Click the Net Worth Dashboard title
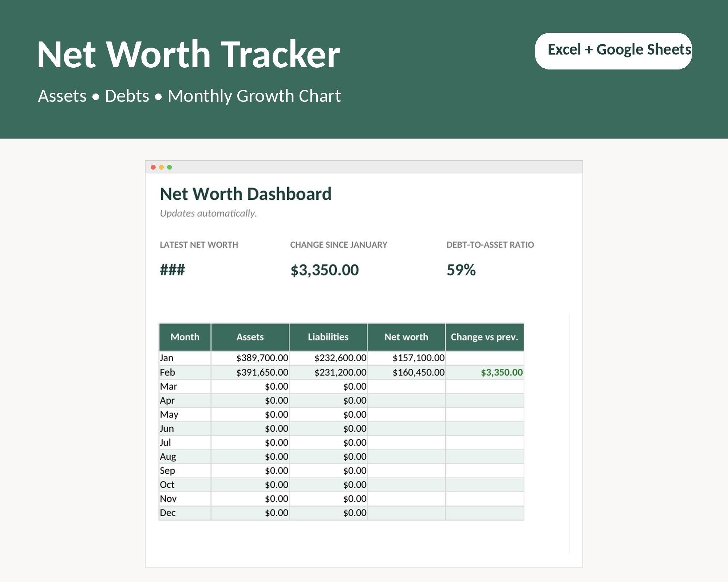 [246, 194]
